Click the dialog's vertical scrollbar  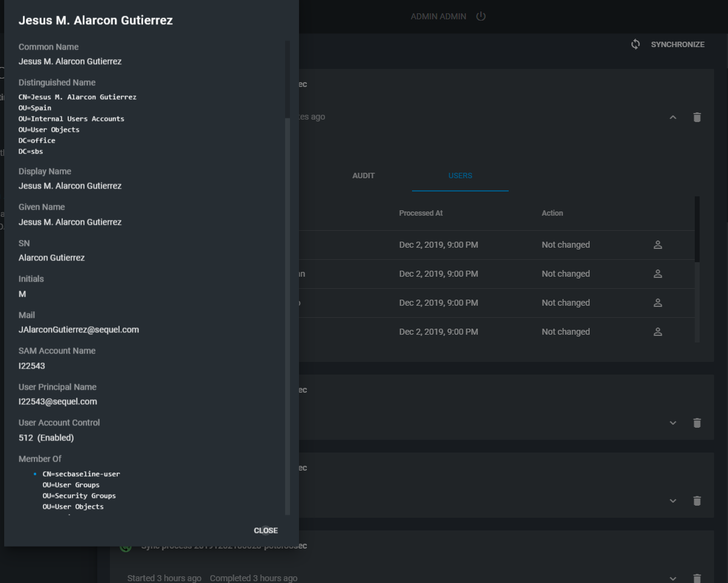(288, 278)
